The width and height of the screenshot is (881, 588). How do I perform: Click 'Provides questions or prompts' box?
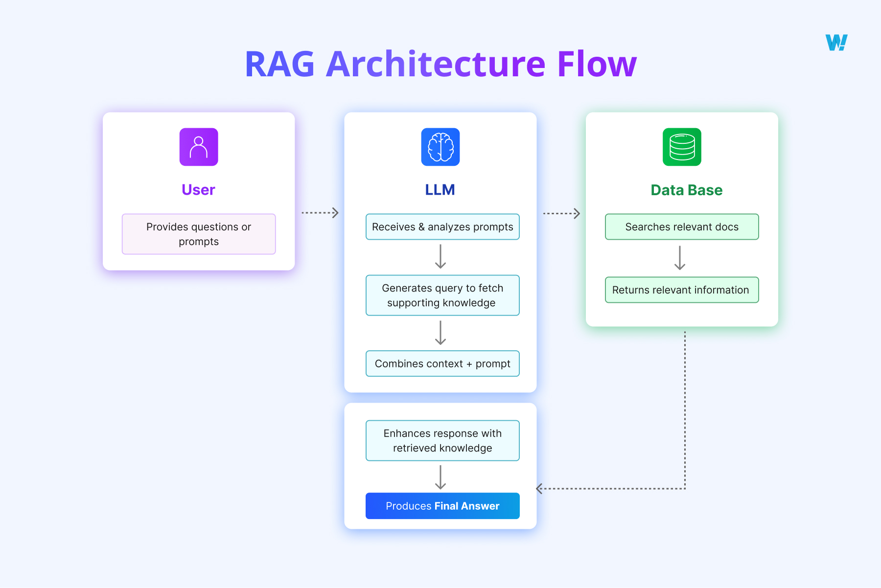click(199, 234)
